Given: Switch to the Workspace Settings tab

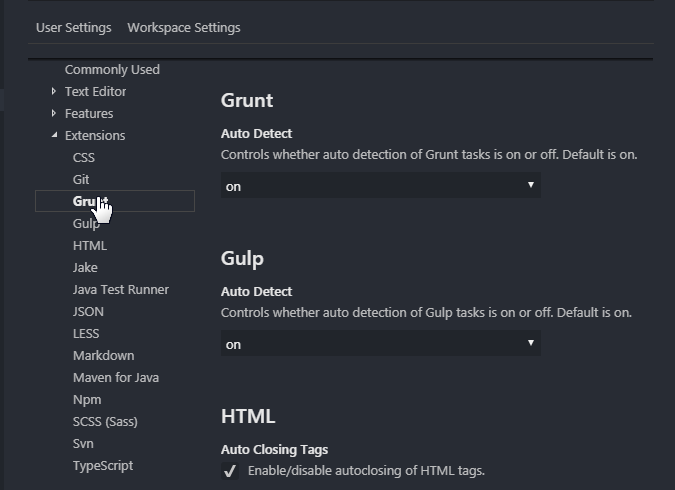Looking at the screenshot, I should tap(184, 28).
